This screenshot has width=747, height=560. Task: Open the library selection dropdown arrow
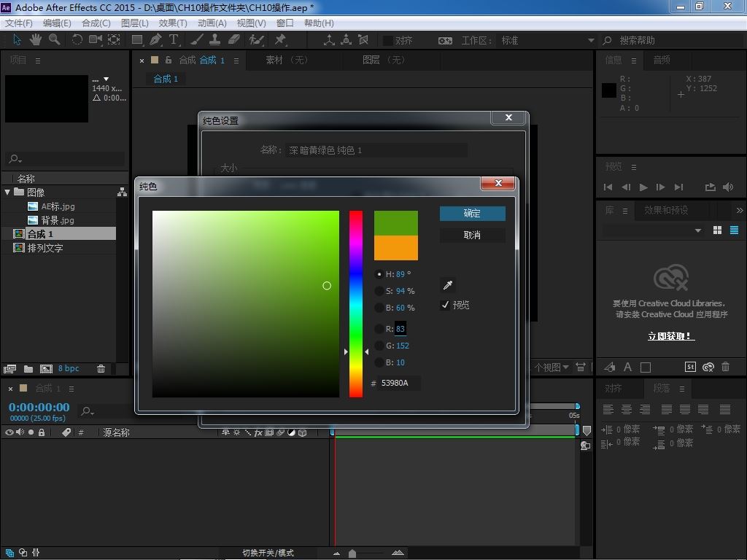[698, 230]
